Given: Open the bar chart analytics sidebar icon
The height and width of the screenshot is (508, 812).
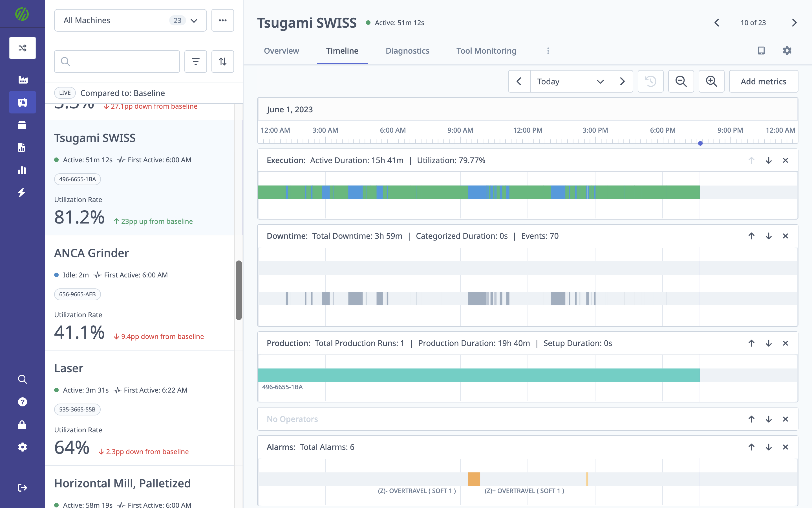Looking at the screenshot, I should (22, 170).
